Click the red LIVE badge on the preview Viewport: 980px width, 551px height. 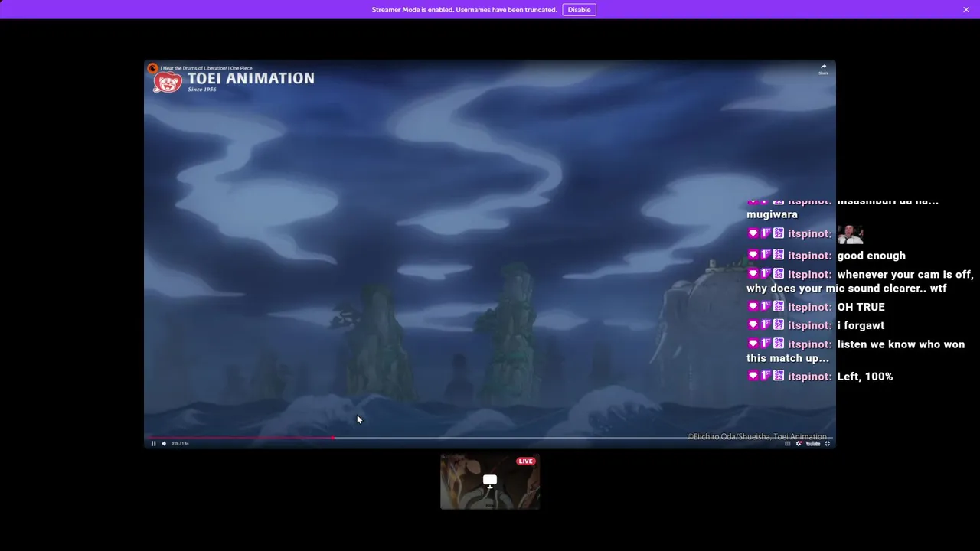point(525,461)
